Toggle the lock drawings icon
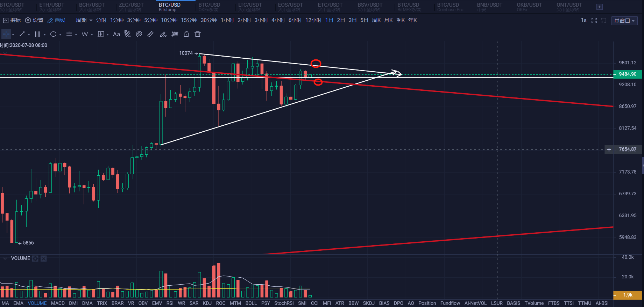 186,34
